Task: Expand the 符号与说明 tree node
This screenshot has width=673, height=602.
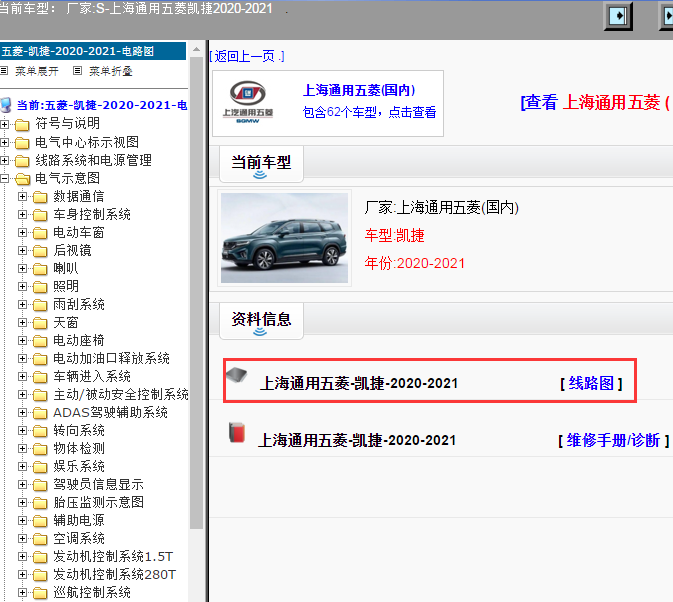Action: click(4, 124)
